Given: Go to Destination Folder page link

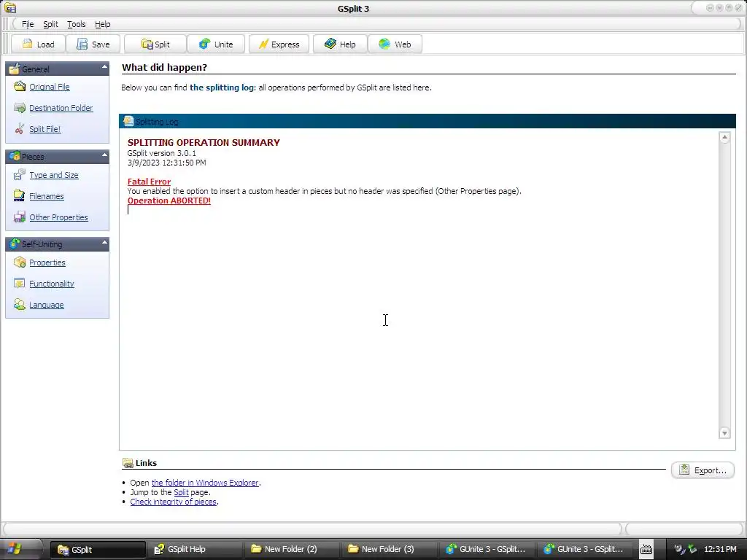Looking at the screenshot, I should click(x=61, y=108).
